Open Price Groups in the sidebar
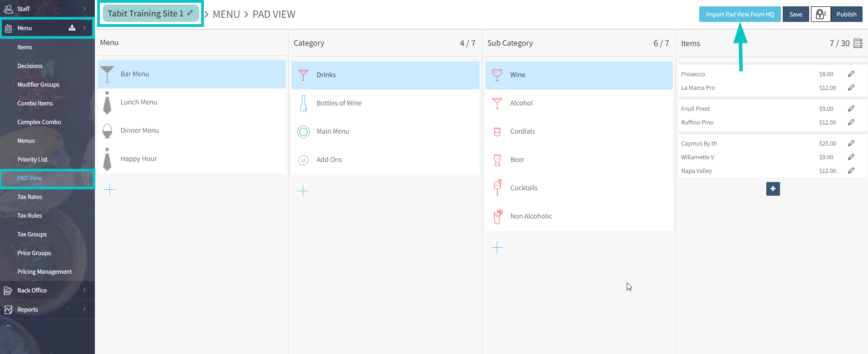This screenshot has height=354, width=868. [x=34, y=253]
